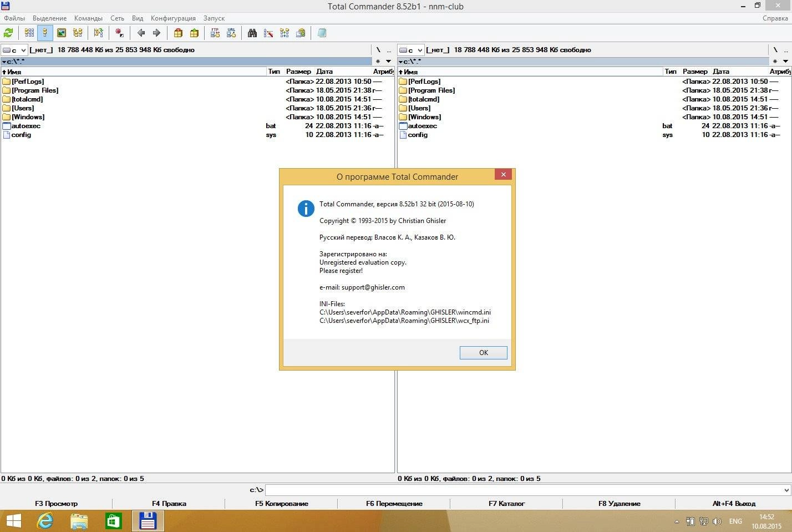
Task: Click the red star toolbar icon
Action: [119, 33]
